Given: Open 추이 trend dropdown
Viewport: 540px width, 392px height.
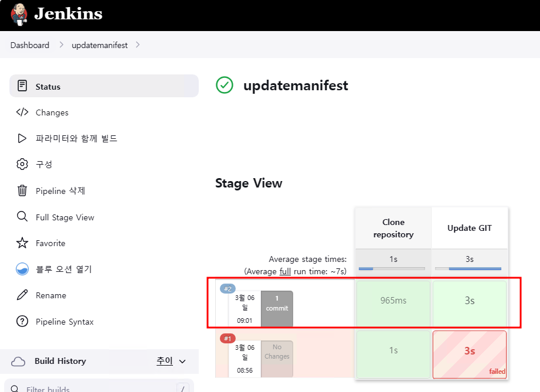Looking at the screenshot, I should 164,361.
